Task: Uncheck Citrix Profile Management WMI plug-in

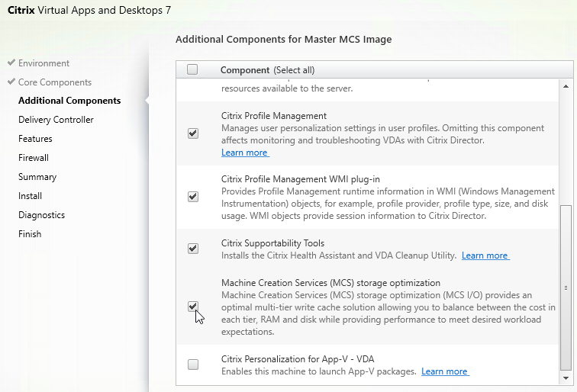Action: pos(193,197)
